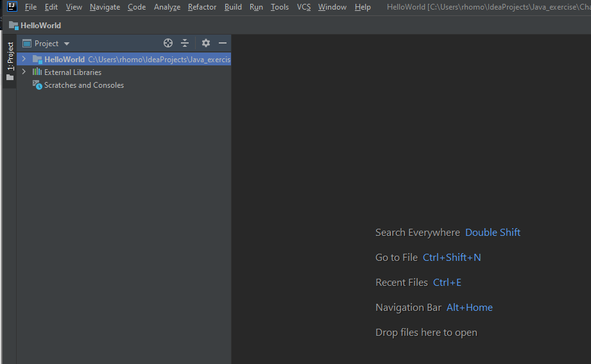Click the Scratches and Consoles icon

click(37, 85)
